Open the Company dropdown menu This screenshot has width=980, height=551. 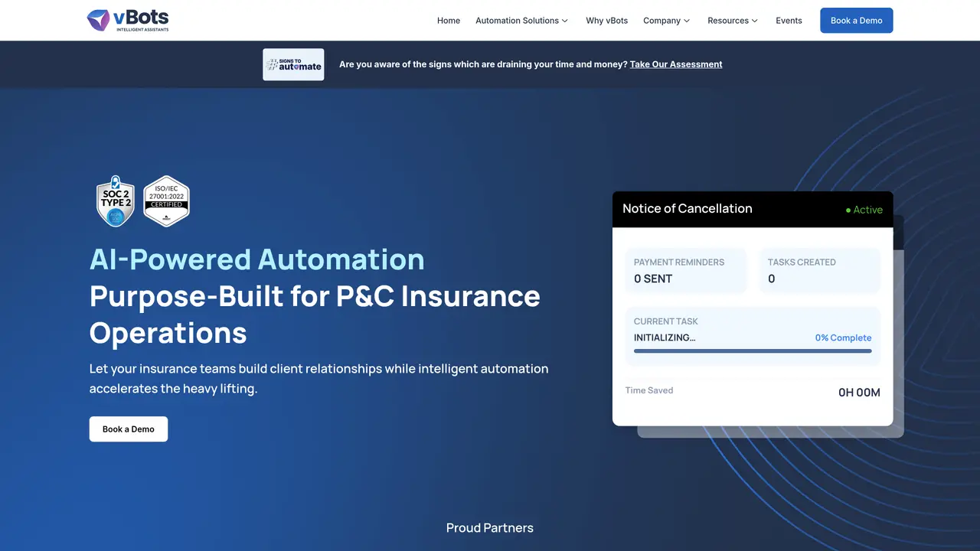667,21
